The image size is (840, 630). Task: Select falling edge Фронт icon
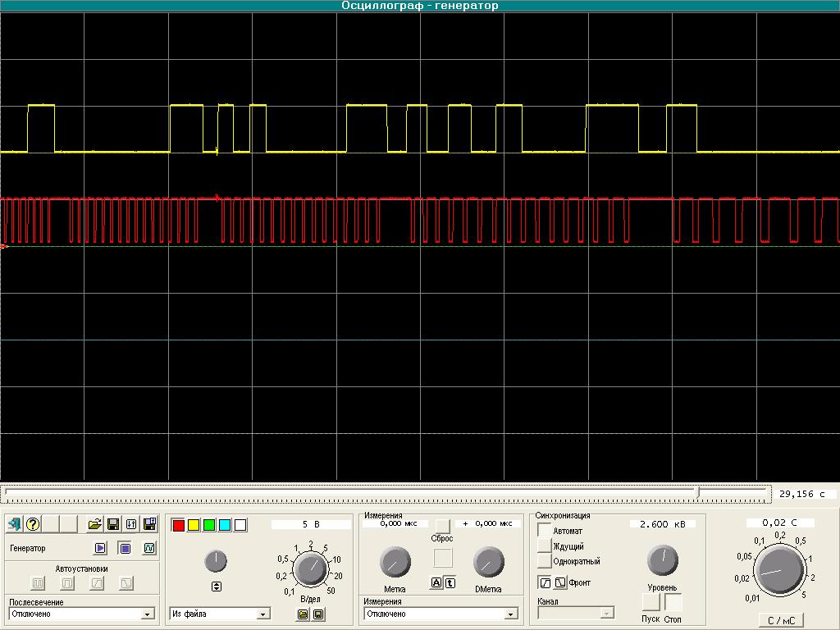click(x=559, y=582)
